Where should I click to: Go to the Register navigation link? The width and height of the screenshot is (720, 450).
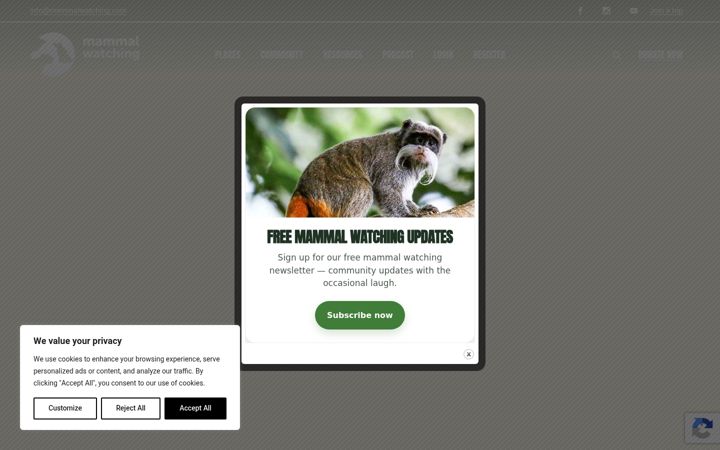(x=489, y=55)
